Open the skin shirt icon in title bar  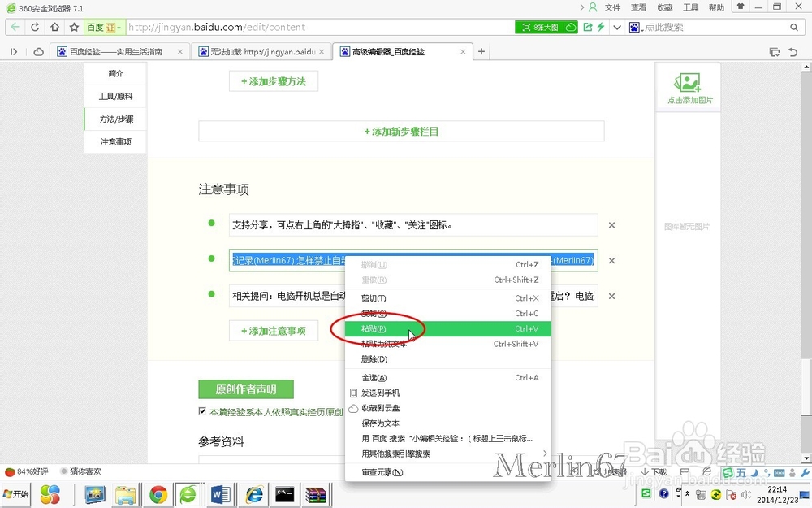[x=741, y=7]
